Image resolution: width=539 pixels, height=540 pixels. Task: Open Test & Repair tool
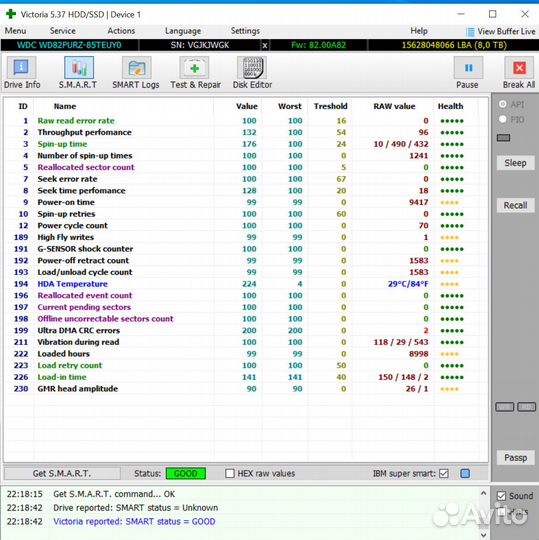pyautogui.click(x=194, y=68)
